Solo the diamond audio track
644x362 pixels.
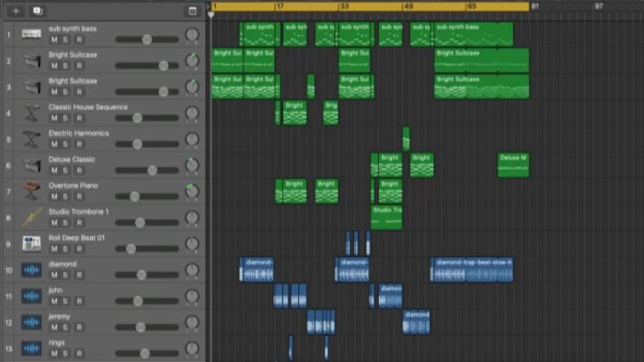tap(65, 275)
